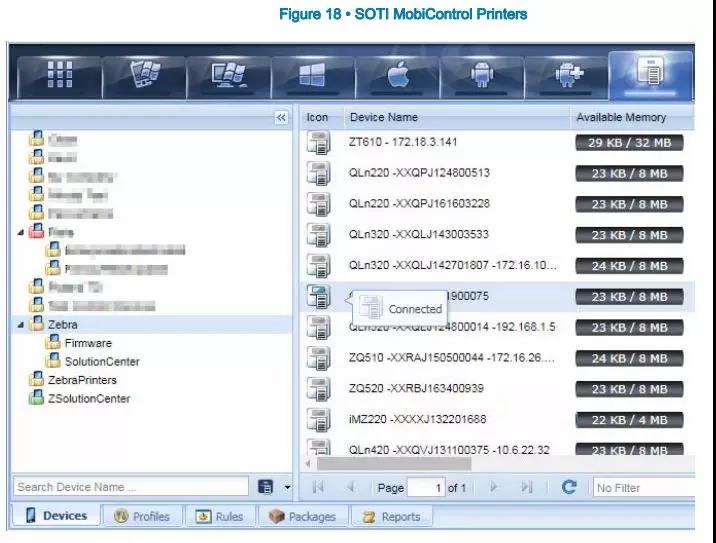The image size is (716, 543).
Task: Select the ZSolutionCenter group
Action: coord(88,398)
